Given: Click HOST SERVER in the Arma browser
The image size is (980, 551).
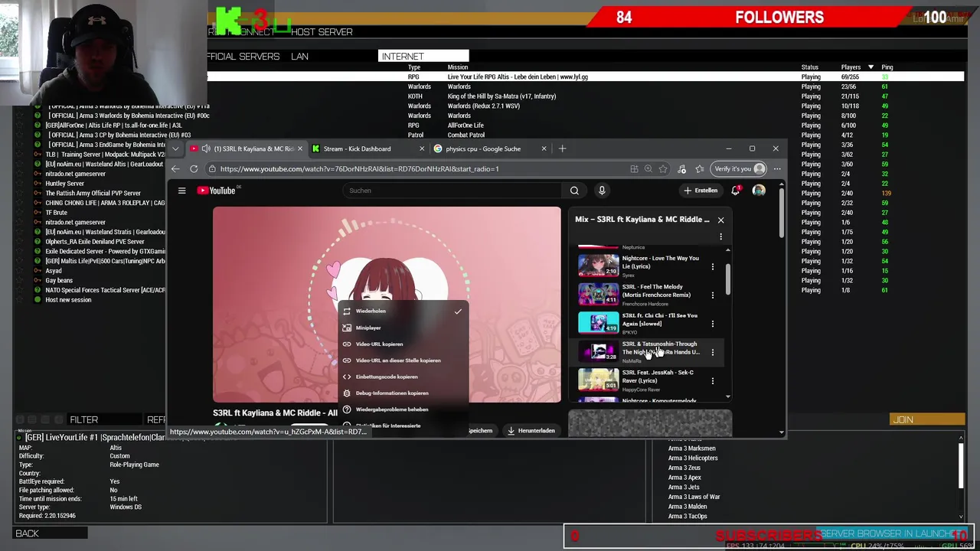Looking at the screenshot, I should (x=322, y=32).
